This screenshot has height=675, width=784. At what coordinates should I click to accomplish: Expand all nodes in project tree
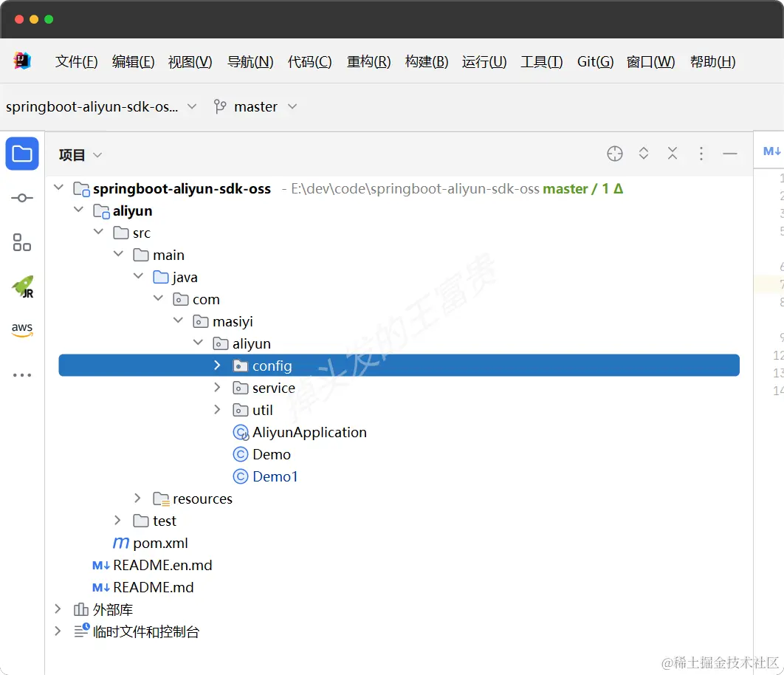pos(644,154)
